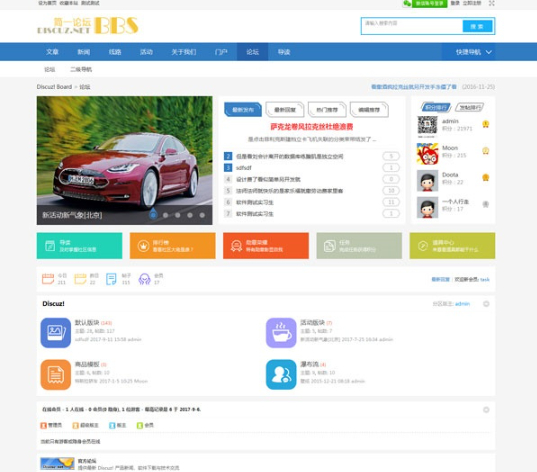Open the official forum banner thumbnail
537x472 pixels.
[57, 463]
